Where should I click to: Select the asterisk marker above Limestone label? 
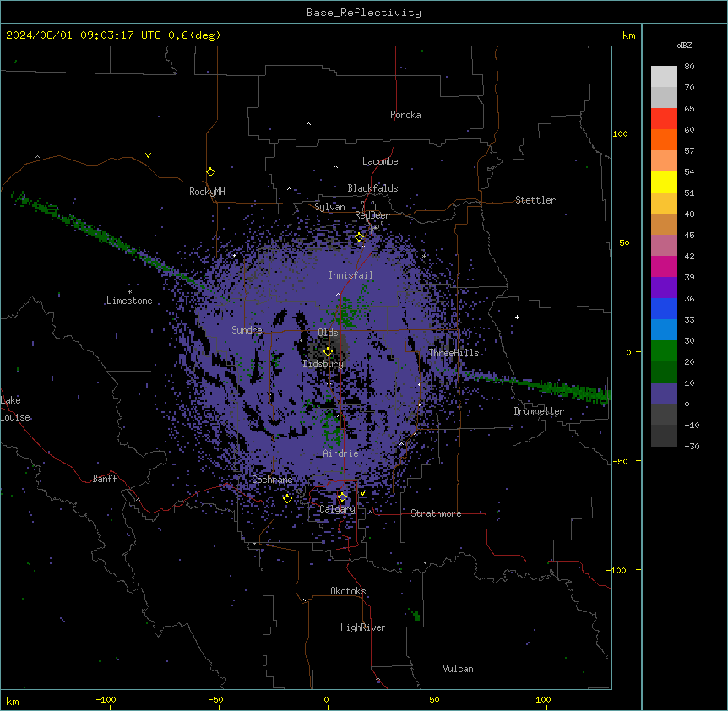coord(129,292)
